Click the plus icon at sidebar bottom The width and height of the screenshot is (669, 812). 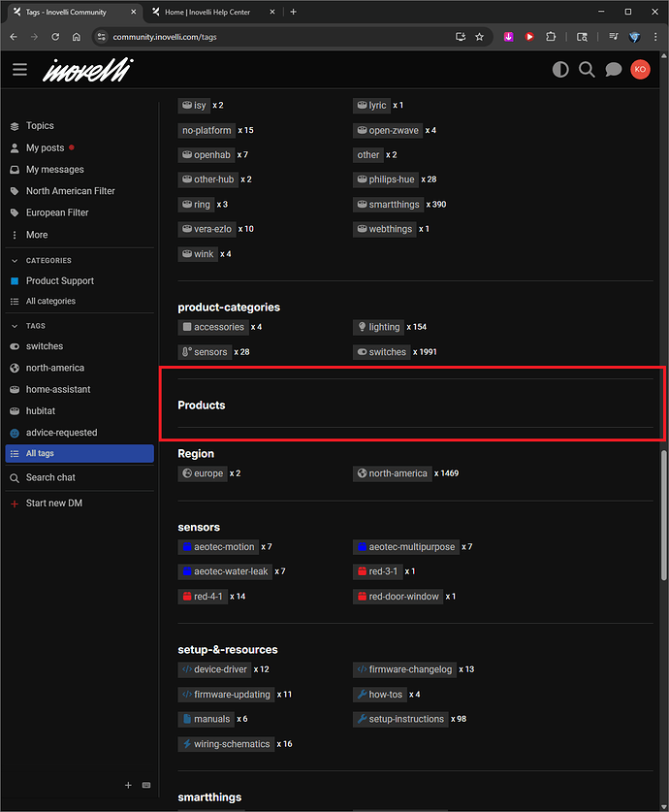[128, 785]
